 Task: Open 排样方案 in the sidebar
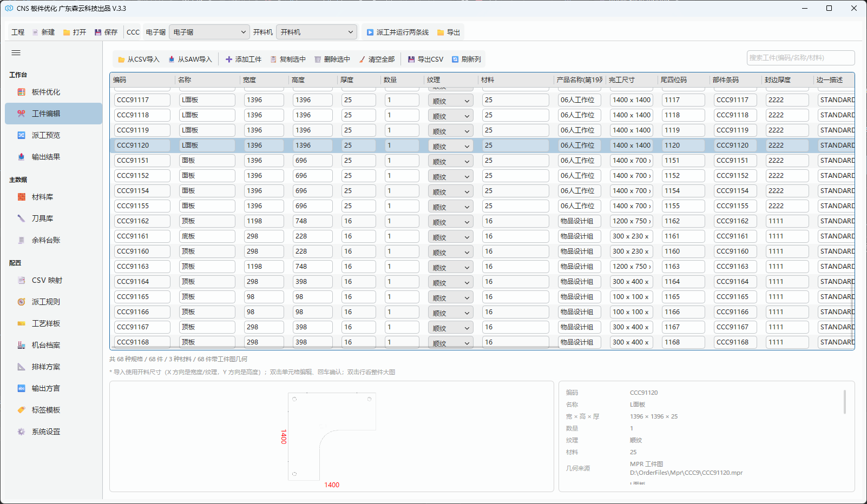(x=54, y=367)
